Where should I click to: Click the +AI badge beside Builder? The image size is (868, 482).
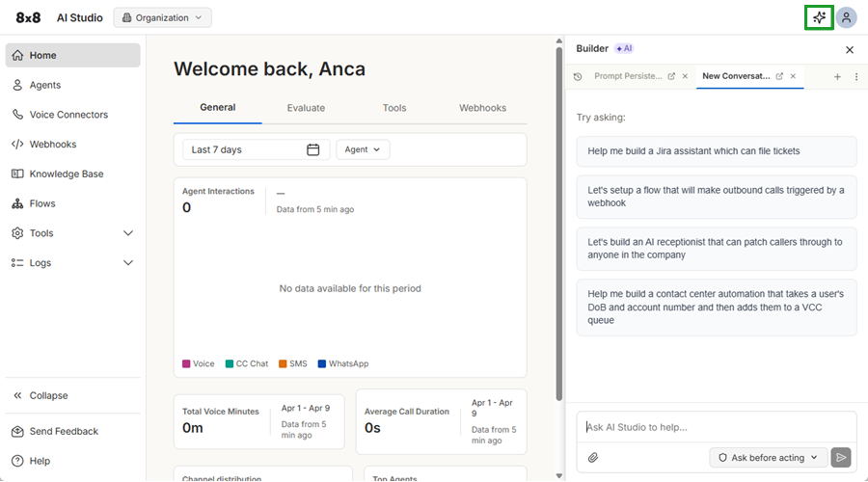click(624, 49)
